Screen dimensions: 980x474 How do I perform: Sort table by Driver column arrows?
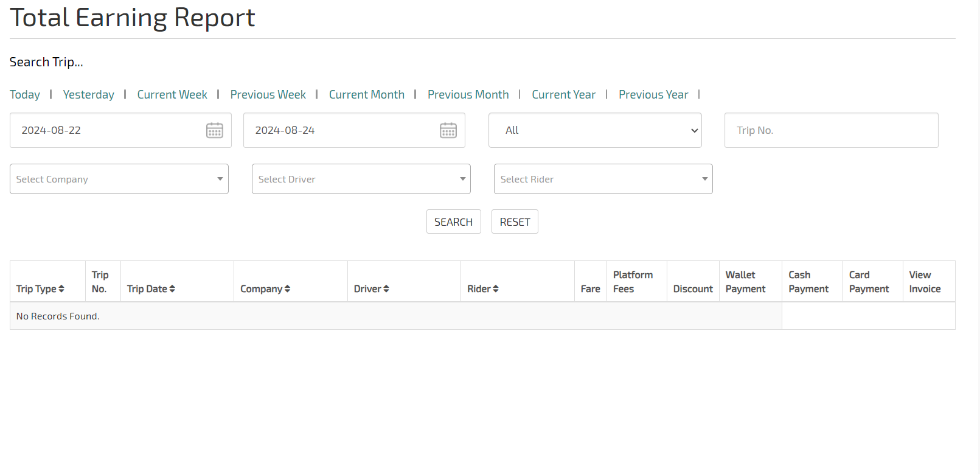386,289
